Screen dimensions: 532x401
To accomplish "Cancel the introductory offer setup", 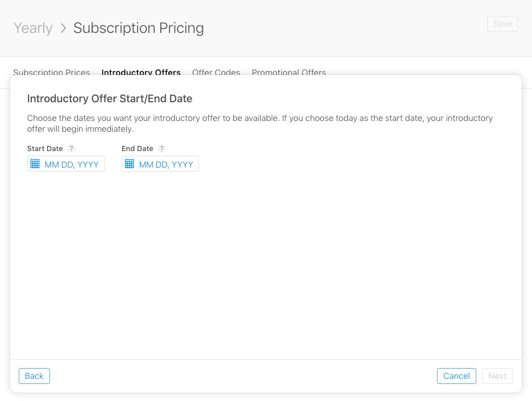I will coord(456,375).
